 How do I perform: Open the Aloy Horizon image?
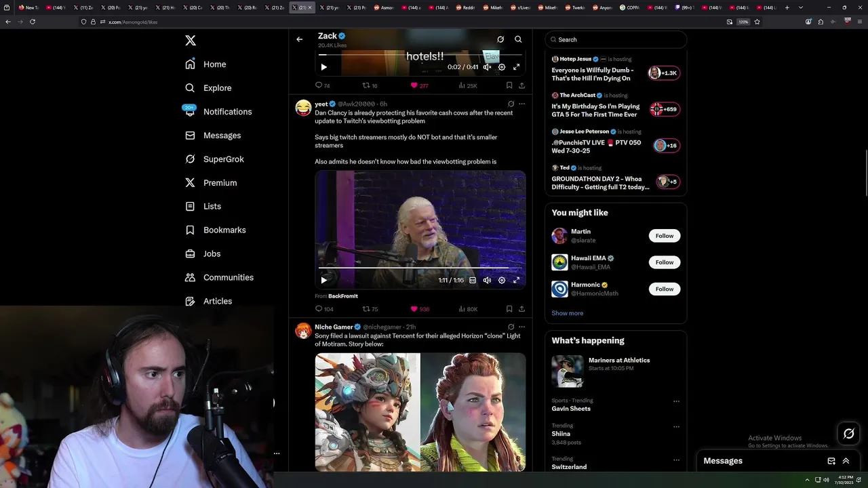(x=473, y=411)
